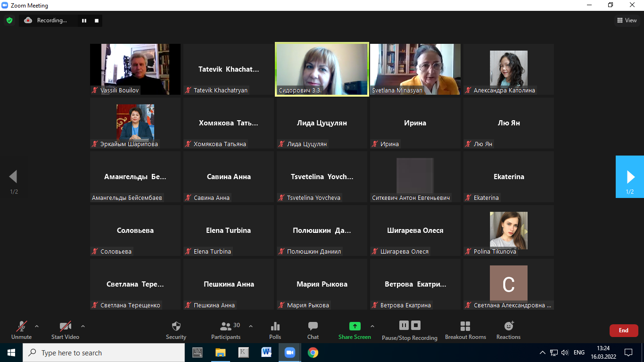Expand audio options arrow next to Unmute
This screenshot has width=644, height=362.
pos(37,326)
